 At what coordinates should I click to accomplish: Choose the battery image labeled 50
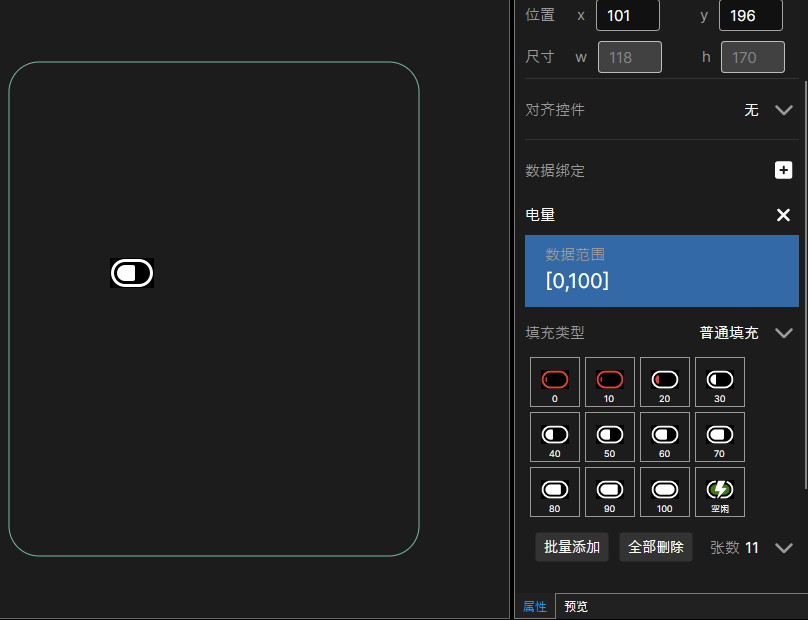click(x=610, y=437)
